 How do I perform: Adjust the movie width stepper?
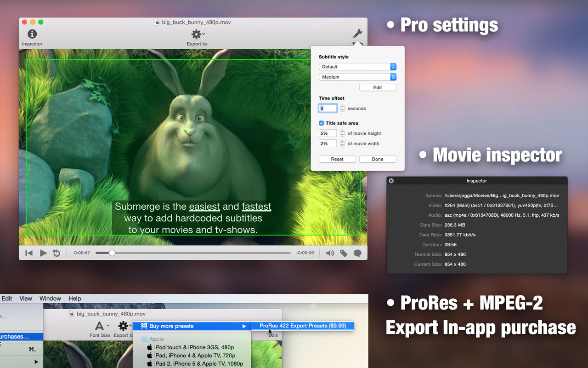(342, 144)
